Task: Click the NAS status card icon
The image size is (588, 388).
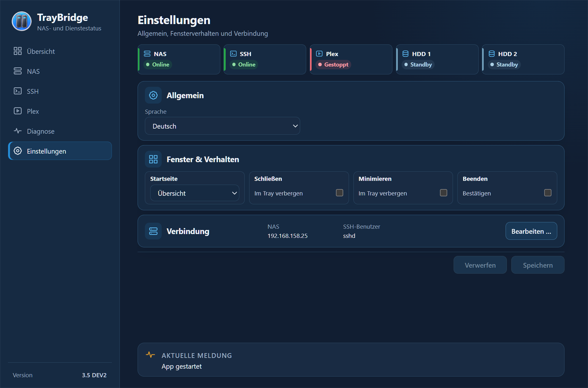Action: pyautogui.click(x=147, y=54)
